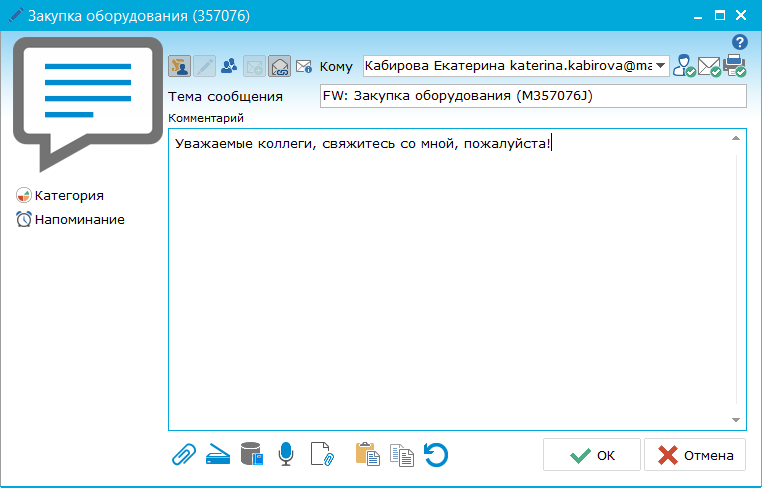Viewport: 762px width, 488px height.
Task: Click the Тема сообщения subject field
Action: coord(532,96)
